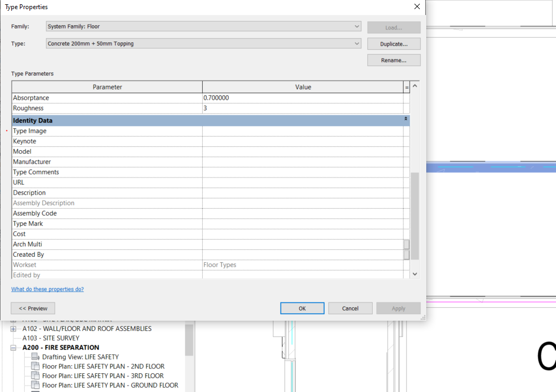Click the equals column icon in parameter header
This screenshot has height=392, width=556.
(408, 87)
